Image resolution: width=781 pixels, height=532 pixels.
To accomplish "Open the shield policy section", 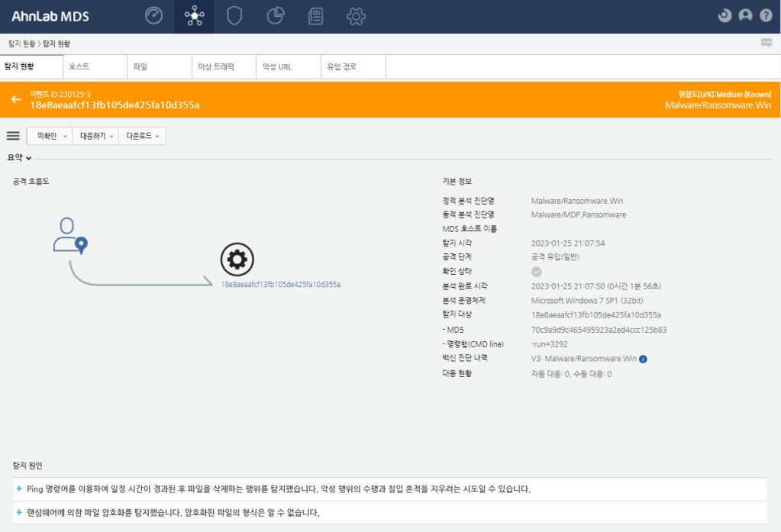I will point(234,15).
